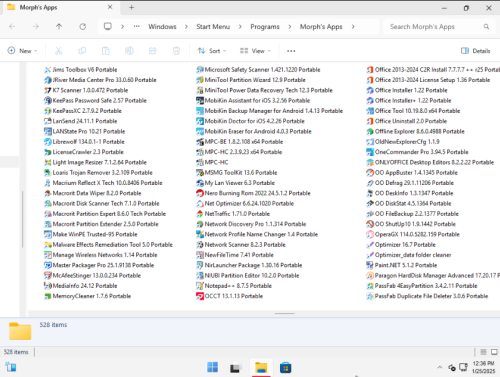Select My Lan Viewer 6.3 Portable
500x377 pixels.
pos(235,183)
